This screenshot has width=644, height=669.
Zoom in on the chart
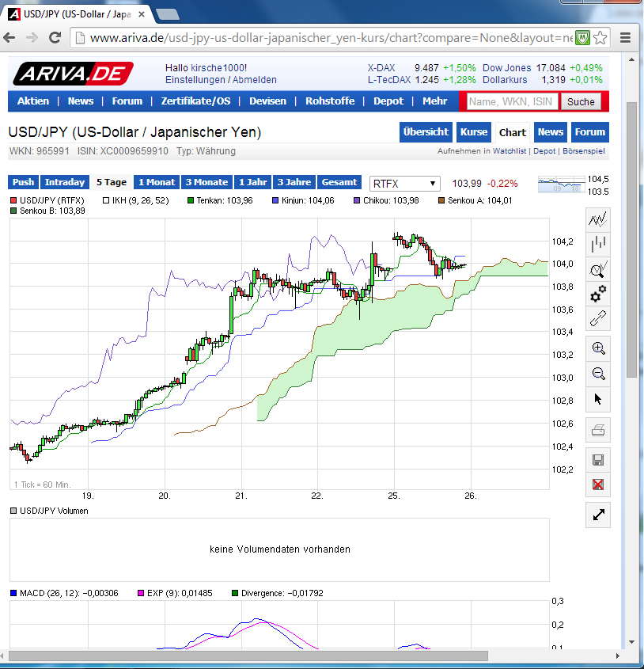point(597,348)
